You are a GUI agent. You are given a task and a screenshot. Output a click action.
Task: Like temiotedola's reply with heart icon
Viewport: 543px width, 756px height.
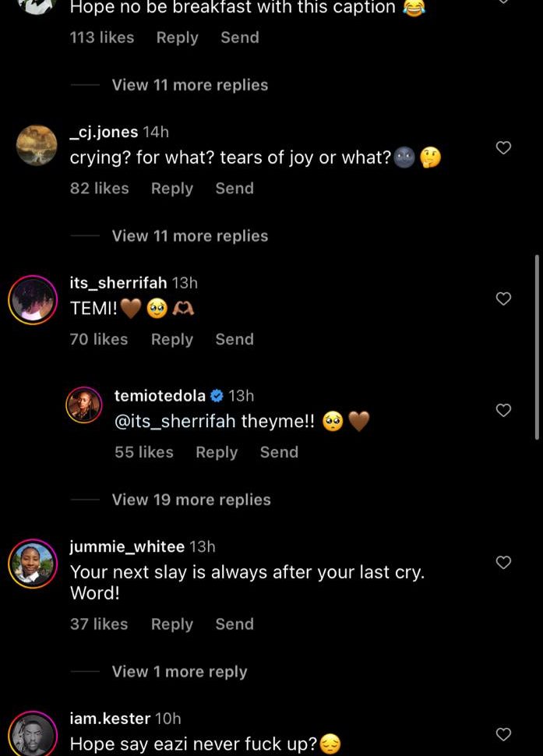(503, 410)
